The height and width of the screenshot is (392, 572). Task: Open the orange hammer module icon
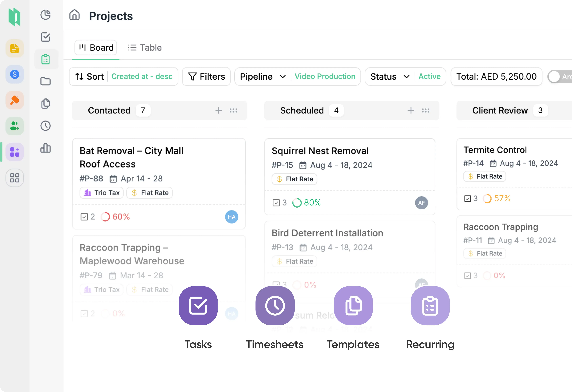point(15,100)
